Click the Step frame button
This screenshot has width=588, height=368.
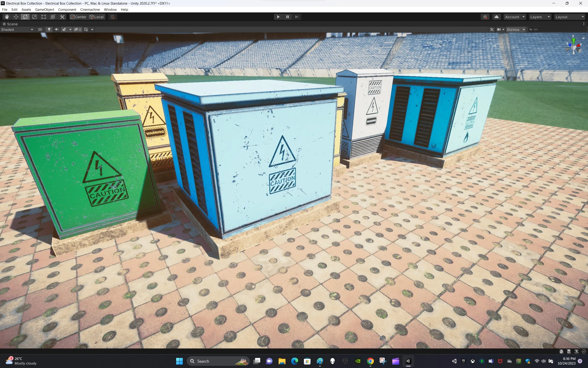point(297,17)
